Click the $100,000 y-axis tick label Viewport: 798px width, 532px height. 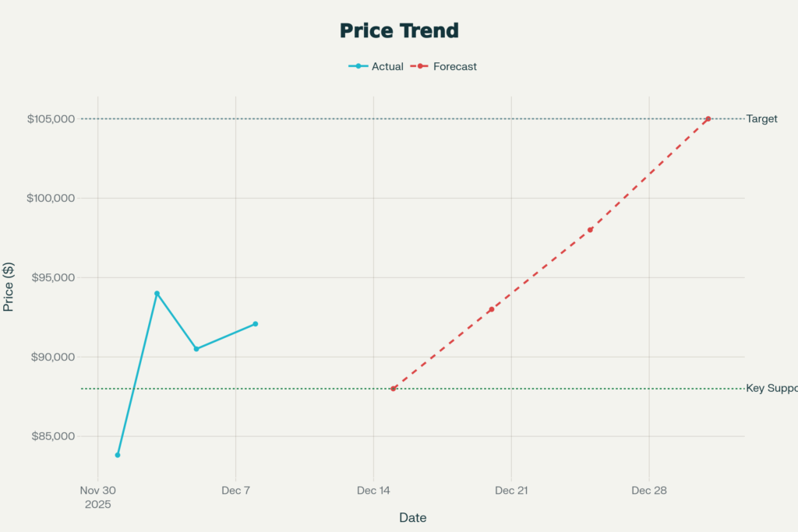51,199
